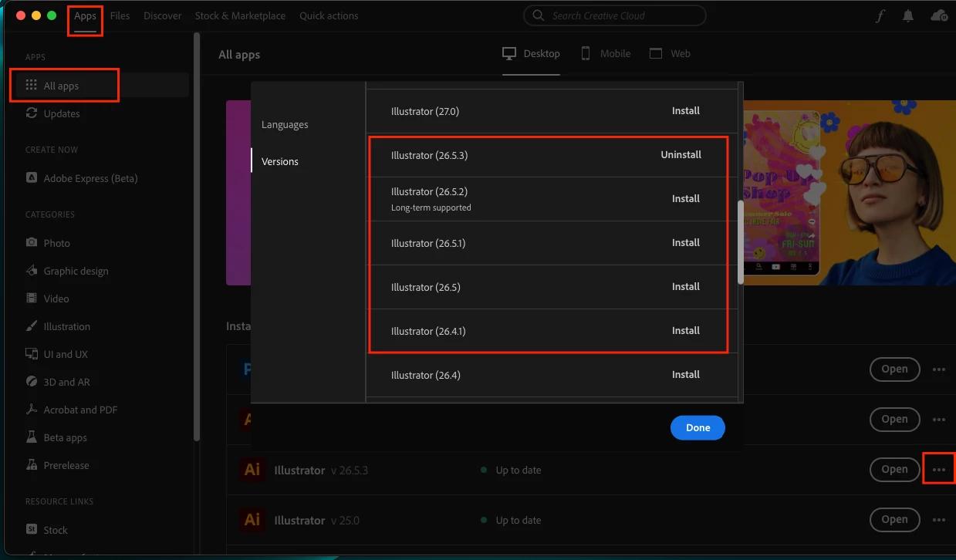Open more options for Illustrator v 25.0
Viewport: 956px width, 560px height.
click(939, 520)
